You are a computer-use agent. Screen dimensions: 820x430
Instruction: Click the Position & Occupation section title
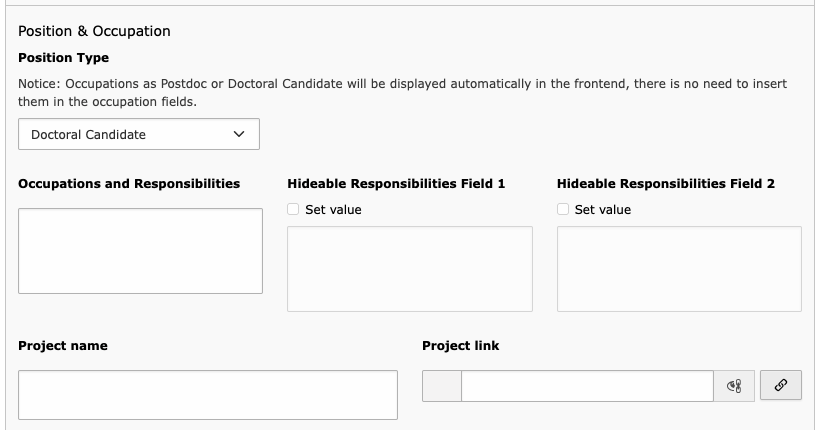[94, 31]
